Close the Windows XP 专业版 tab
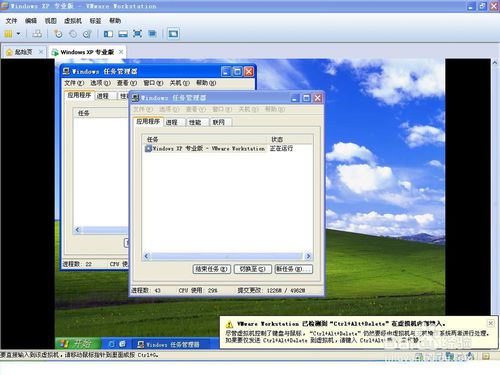The width and height of the screenshot is (500, 375). click(121, 52)
